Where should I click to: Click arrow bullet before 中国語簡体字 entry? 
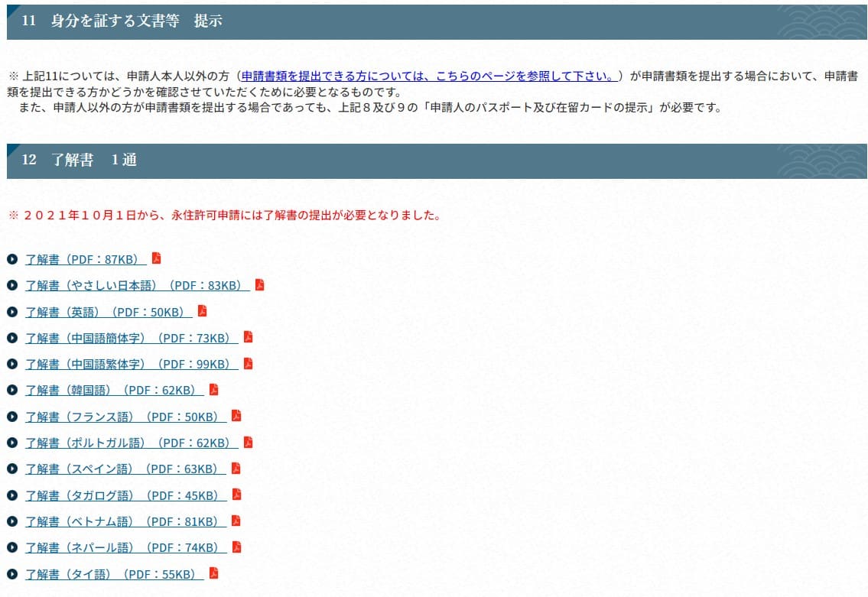pos(12,338)
